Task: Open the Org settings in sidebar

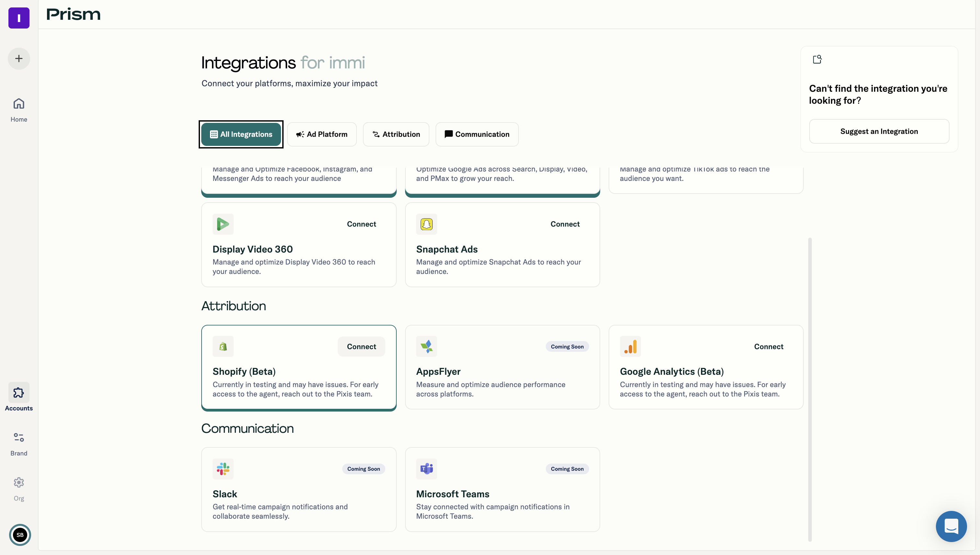Action: click(x=19, y=488)
